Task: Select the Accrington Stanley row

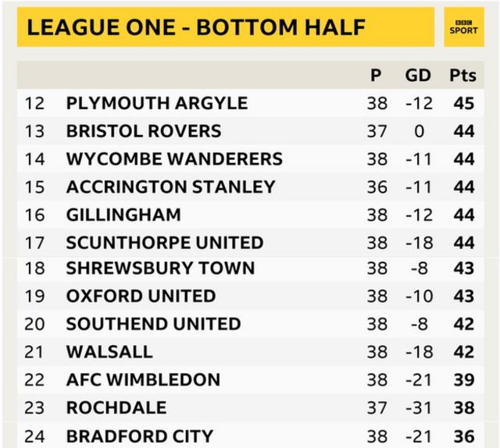Action: coord(250,187)
